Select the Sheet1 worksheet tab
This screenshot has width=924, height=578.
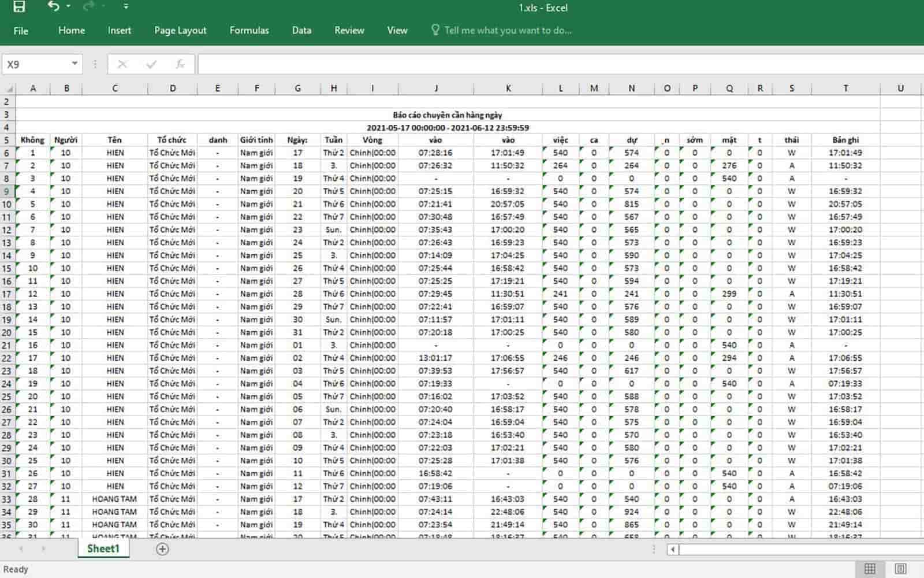tap(103, 549)
